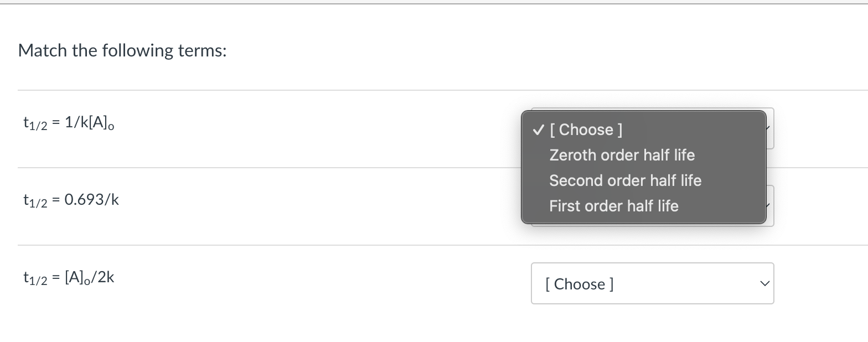Select "Second order half life" option
This screenshot has width=868, height=342.
624,180
